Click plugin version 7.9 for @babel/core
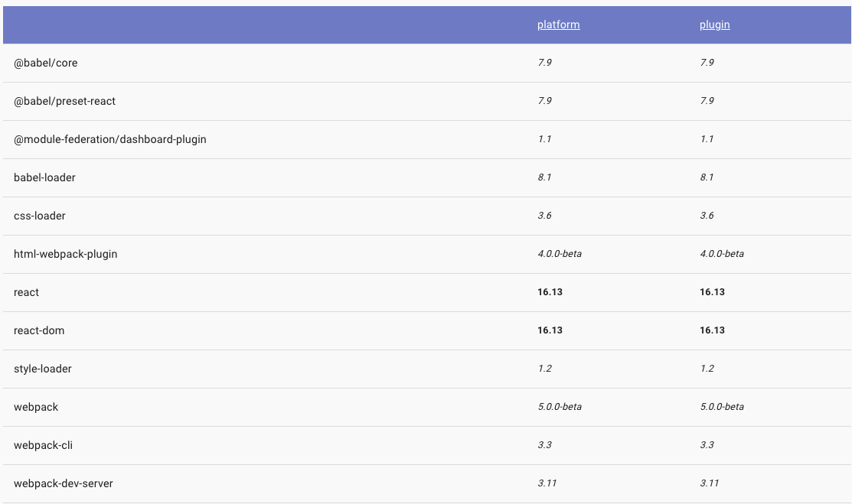The image size is (852, 504). [707, 63]
